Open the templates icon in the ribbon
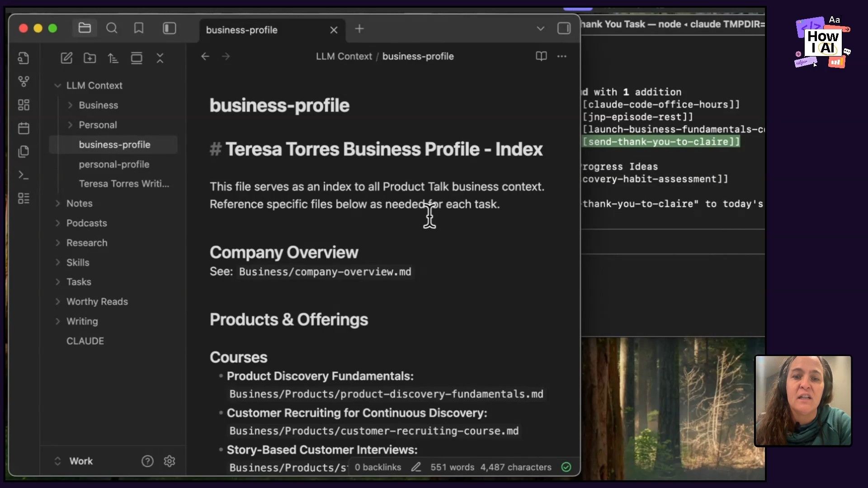Screen dimensions: 868x488 [x=24, y=151]
